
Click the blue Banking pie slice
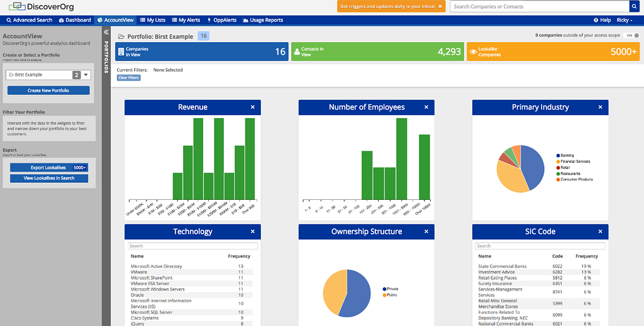point(533,167)
